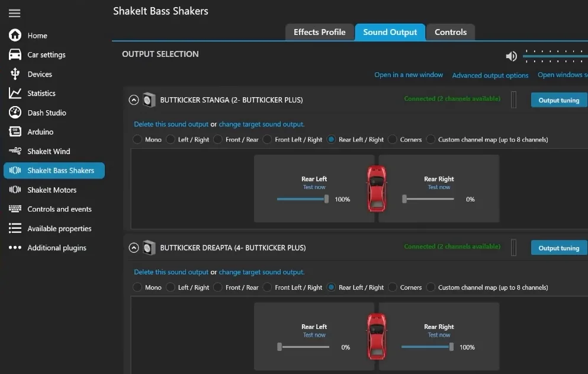Click the Car settings car icon
Viewport: 588px width, 374px height.
15,55
